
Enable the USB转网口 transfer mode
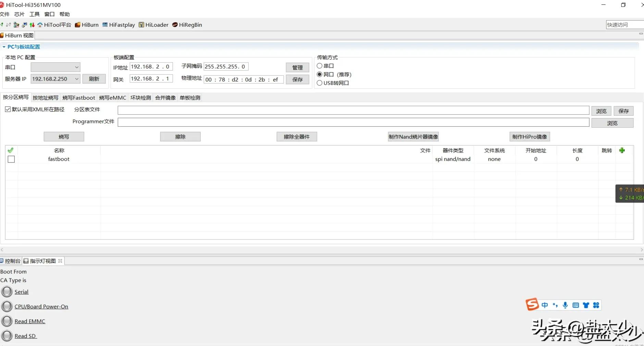point(319,83)
